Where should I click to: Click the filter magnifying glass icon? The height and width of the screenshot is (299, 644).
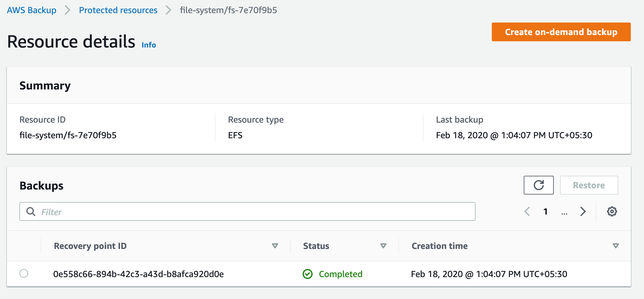[31, 211]
